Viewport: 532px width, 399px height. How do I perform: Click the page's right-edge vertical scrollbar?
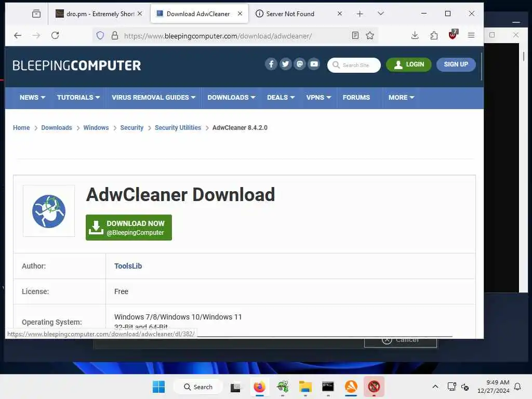482,66
